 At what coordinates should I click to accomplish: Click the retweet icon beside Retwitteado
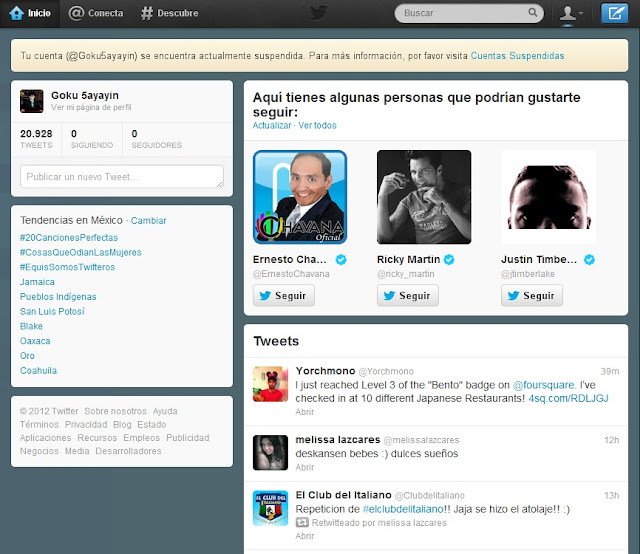(x=302, y=522)
